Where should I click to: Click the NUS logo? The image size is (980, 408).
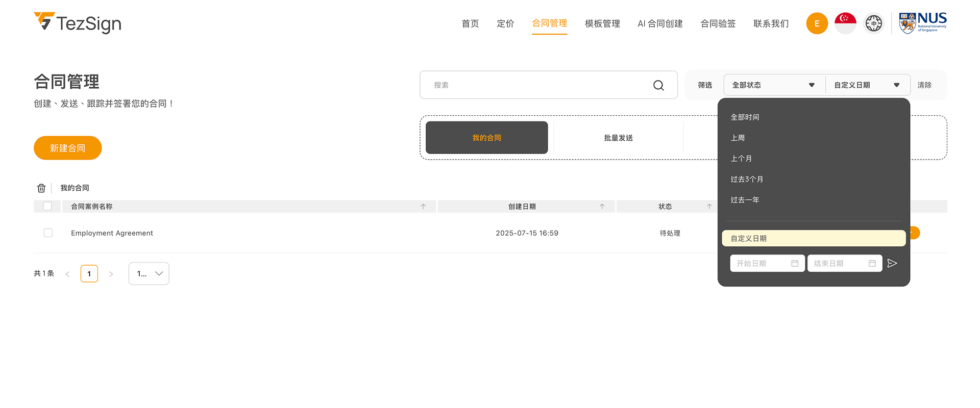coord(922,23)
